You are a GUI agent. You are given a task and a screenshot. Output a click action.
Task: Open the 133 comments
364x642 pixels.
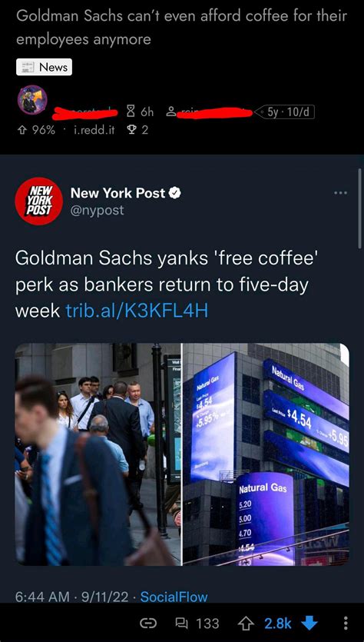point(197,624)
